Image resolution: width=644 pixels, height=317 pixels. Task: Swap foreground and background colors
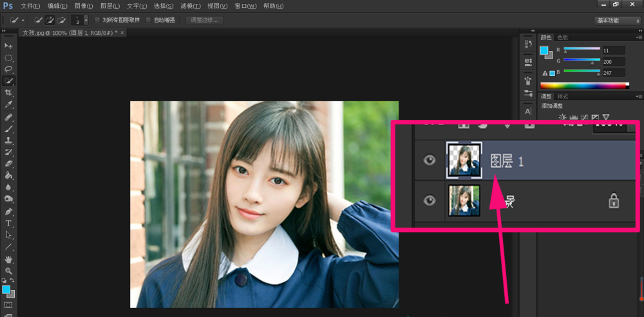[12, 281]
